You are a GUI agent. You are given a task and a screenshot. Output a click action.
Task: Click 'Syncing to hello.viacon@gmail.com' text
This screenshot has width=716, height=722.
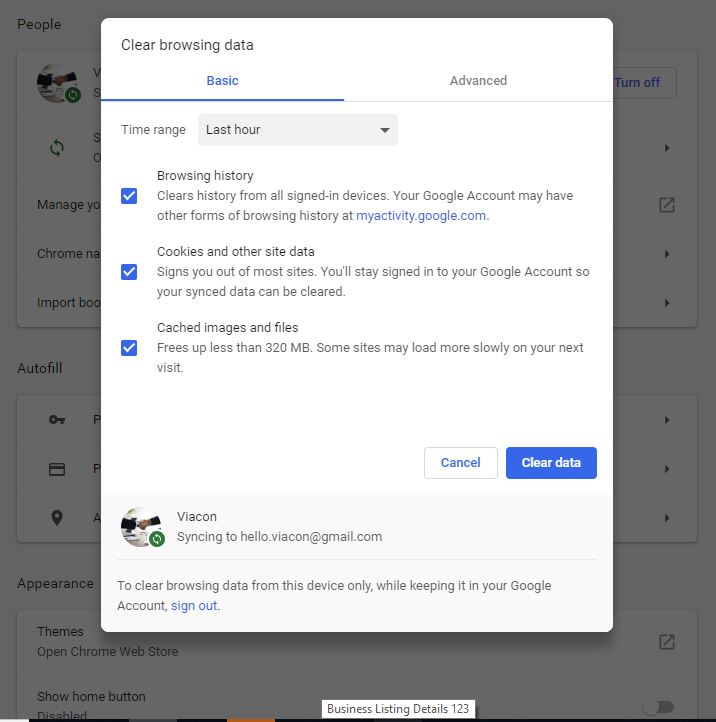pos(279,536)
